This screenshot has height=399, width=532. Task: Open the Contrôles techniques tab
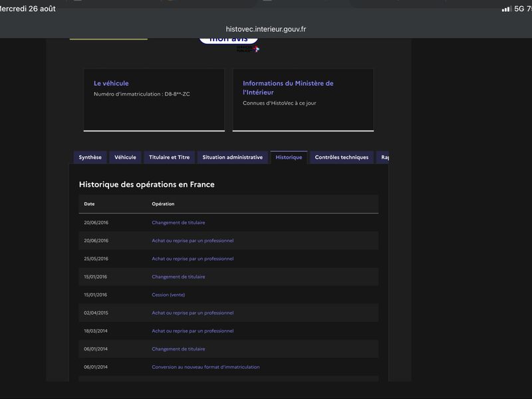coord(342,158)
